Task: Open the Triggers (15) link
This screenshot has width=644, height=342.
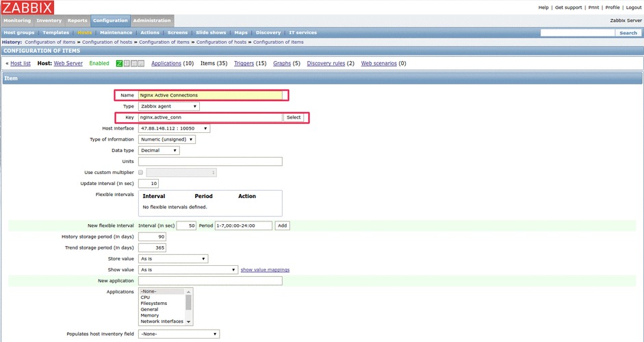Action: (244, 63)
